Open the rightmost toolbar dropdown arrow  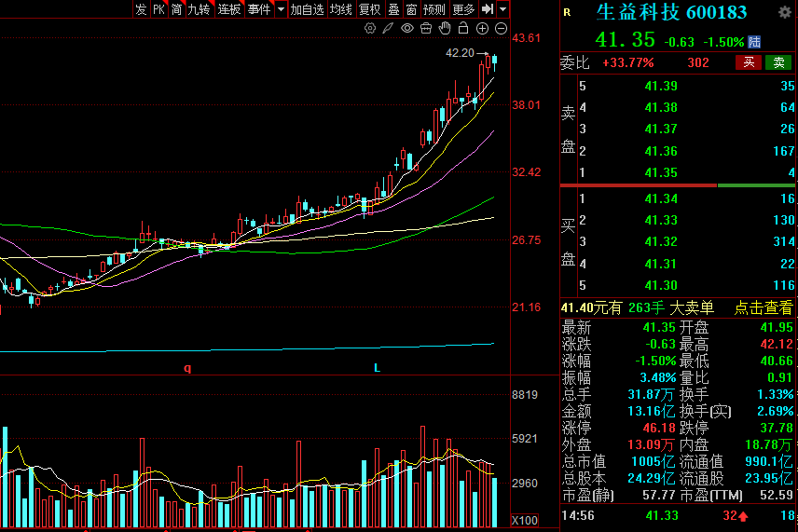coord(502,9)
